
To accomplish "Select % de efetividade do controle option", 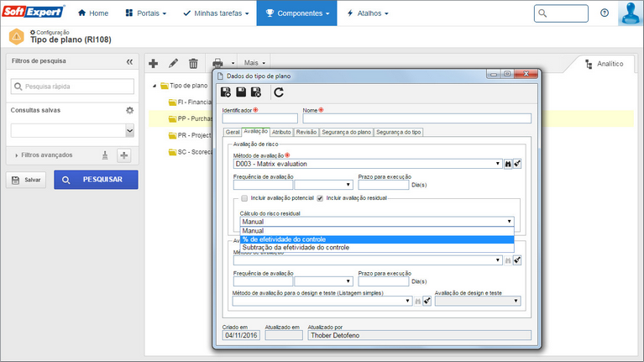I will click(377, 239).
